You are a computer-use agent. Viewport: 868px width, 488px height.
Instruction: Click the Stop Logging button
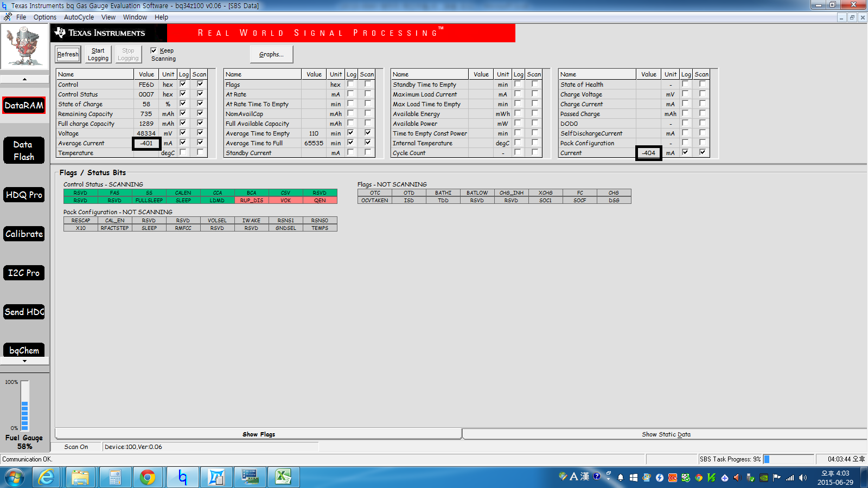click(128, 54)
